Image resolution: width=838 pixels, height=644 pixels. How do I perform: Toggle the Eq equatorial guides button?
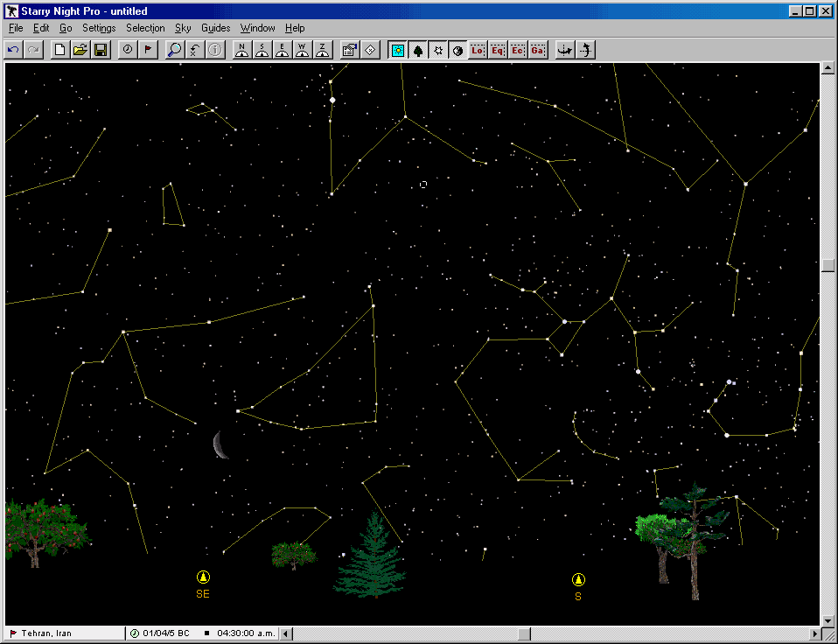point(498,50)
